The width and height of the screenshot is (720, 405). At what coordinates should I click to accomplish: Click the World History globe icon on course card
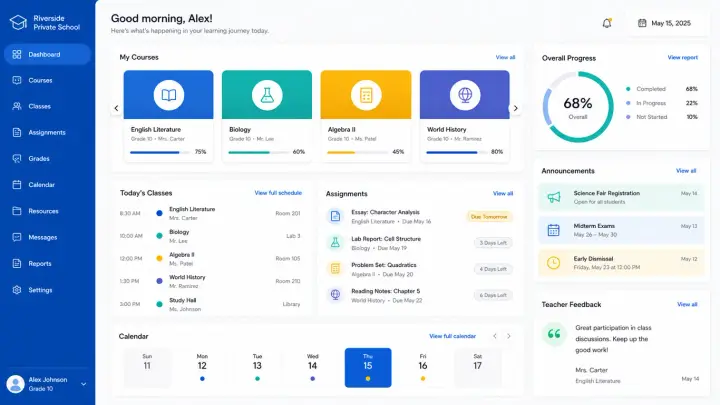tap(465, 95)
